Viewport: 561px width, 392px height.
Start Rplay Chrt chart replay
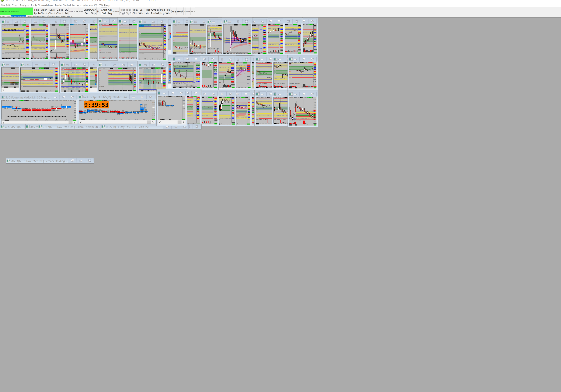pyautogui.click(x=135, y=12)
